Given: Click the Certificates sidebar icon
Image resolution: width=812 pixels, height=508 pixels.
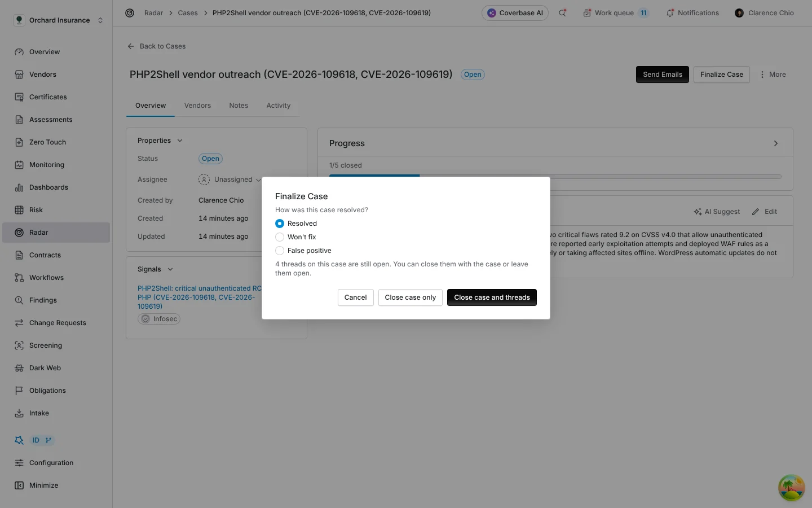Looking at the screenshot, I should (x=19, y=97).
